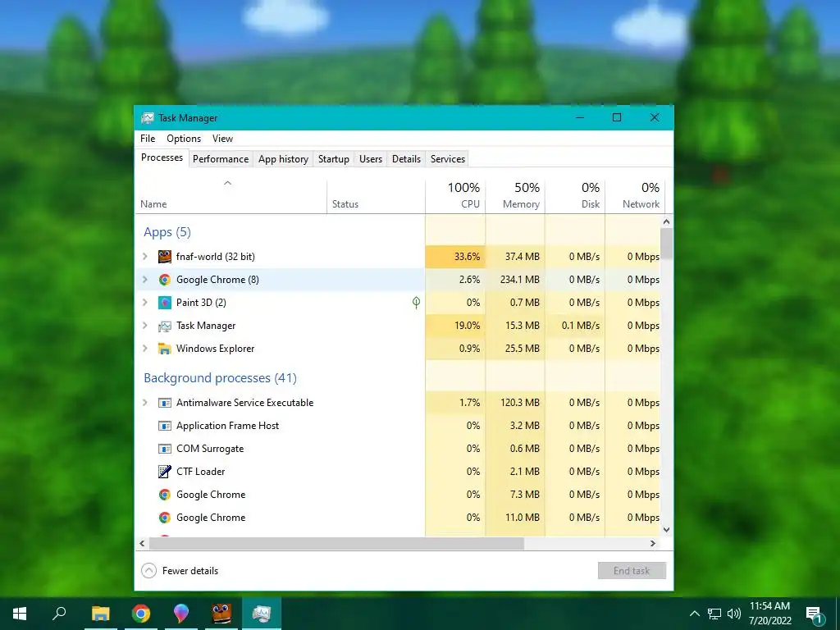Expand the Paint 3D (2) process group
The width and height of the screenshot is (840, 630).
click(144, 303)
